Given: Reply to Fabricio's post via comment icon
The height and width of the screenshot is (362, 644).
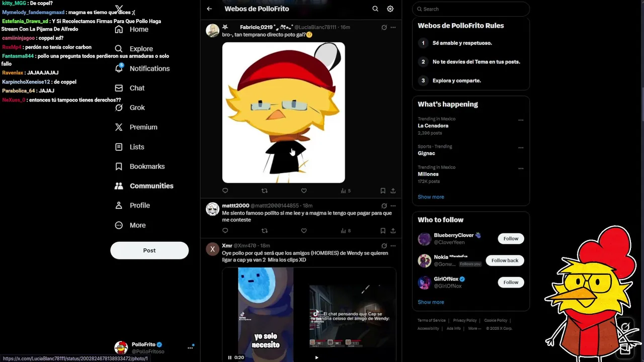Looking at the screenshot, I should click(225, 191).
